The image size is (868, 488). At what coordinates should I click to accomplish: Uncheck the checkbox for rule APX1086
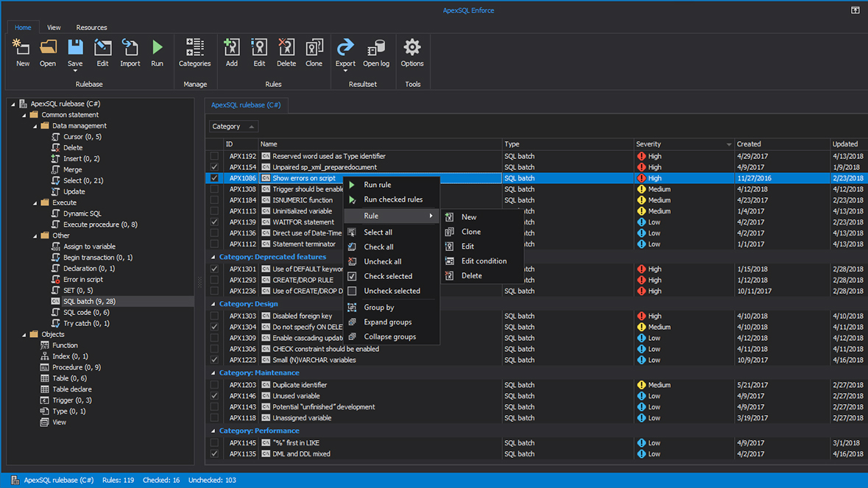point(214,178)
